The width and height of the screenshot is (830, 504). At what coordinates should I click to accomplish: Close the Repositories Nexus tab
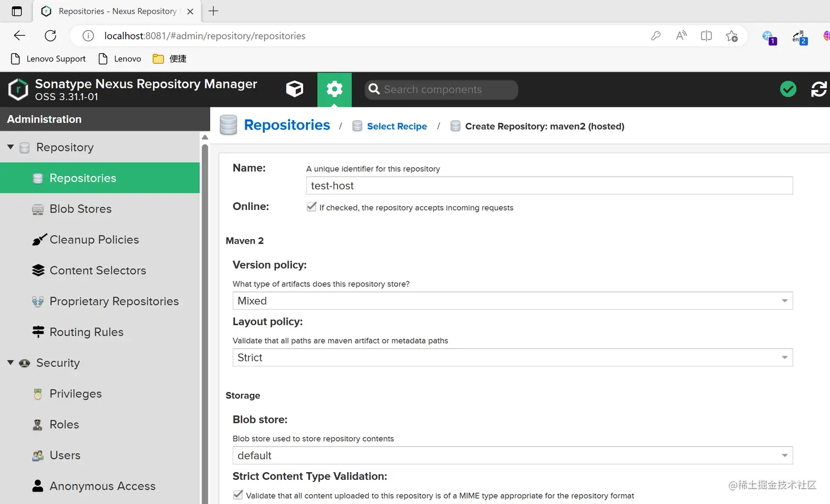pyautogui.click(x=190, y=11)
